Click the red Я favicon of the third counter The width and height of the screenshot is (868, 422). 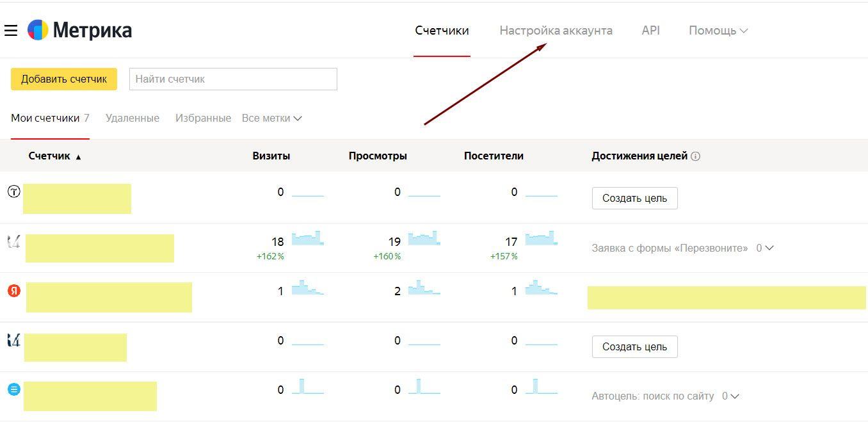coord(13,291)
